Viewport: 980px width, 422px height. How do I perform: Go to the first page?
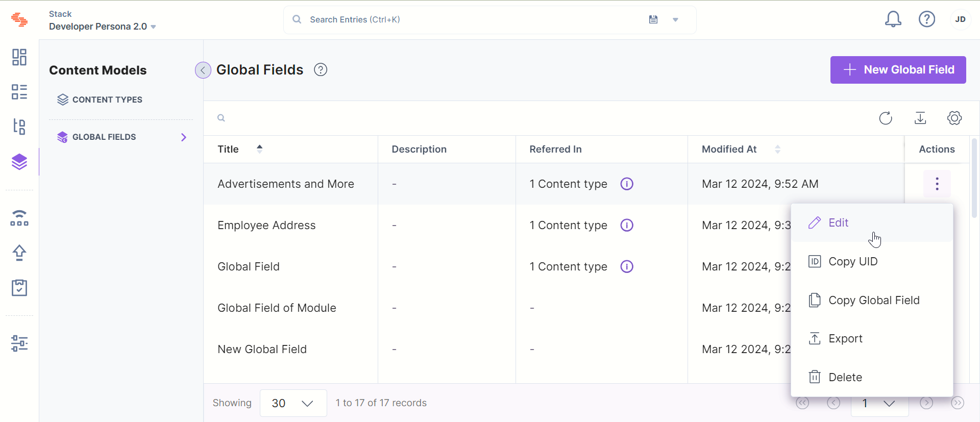coord(802,403)
